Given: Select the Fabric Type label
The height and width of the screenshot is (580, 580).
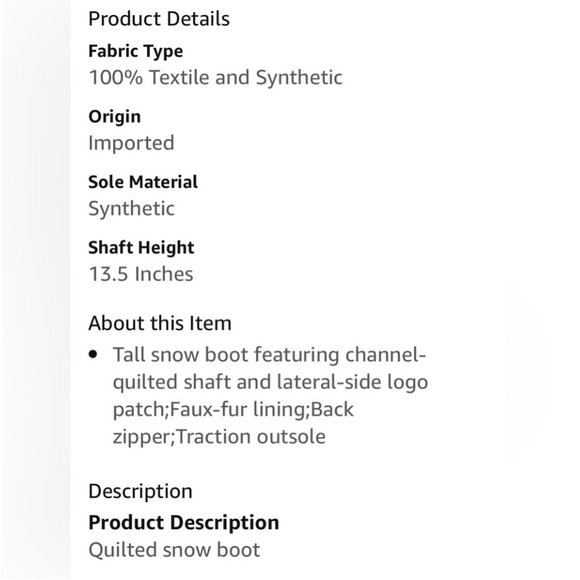Looking at the screenshot, I should 135,51.
